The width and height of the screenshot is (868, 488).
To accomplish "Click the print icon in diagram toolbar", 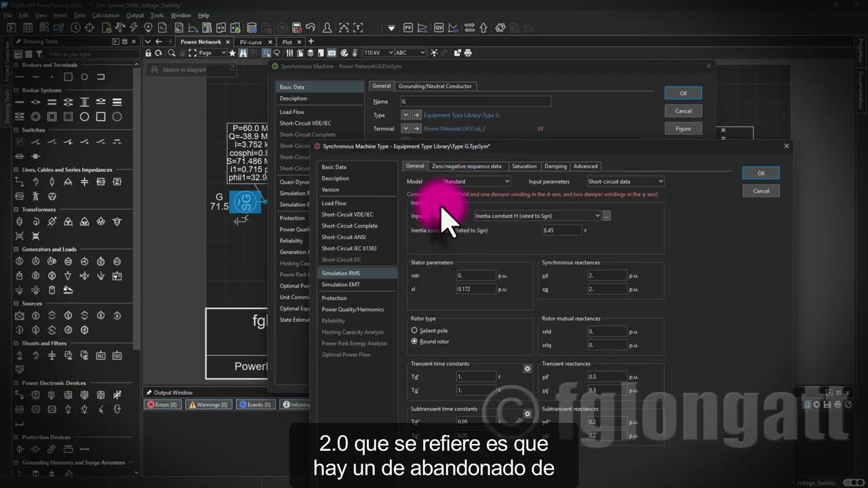I will (x=468, y=53).
